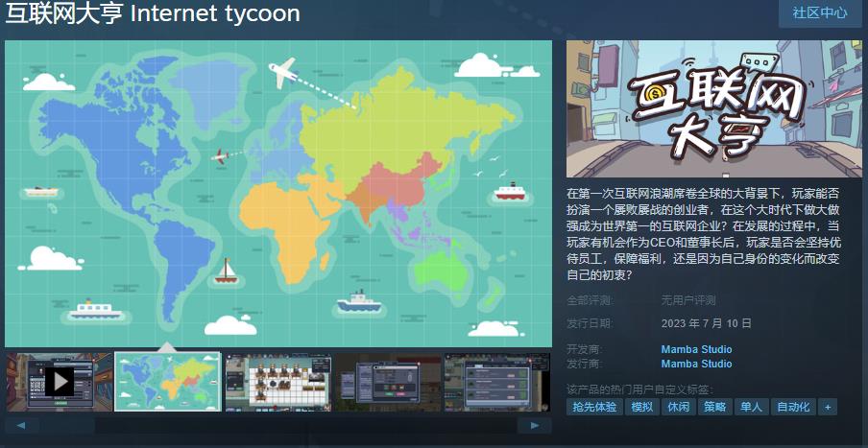Open the Mamba Studio publisher link
Viewport: 868px width, 448px height.
(x=696, y=364)
